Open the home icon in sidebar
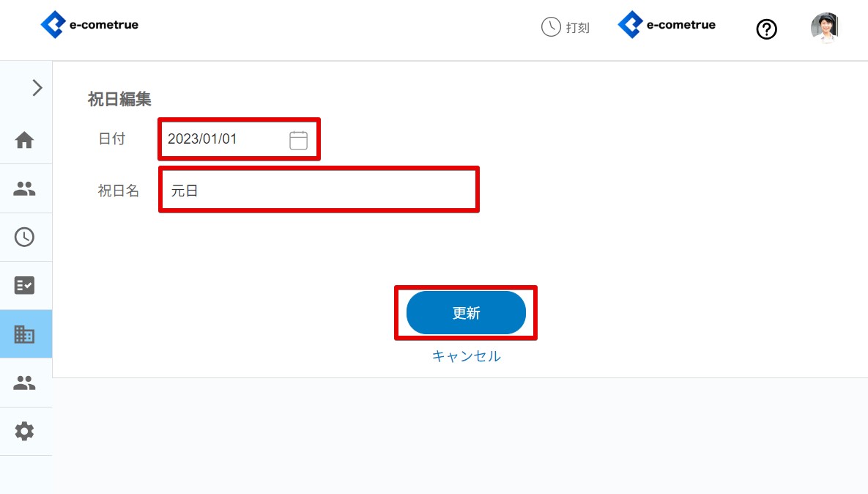The width and height of the screenshot is (868, 494). click(x=24, y=140)
